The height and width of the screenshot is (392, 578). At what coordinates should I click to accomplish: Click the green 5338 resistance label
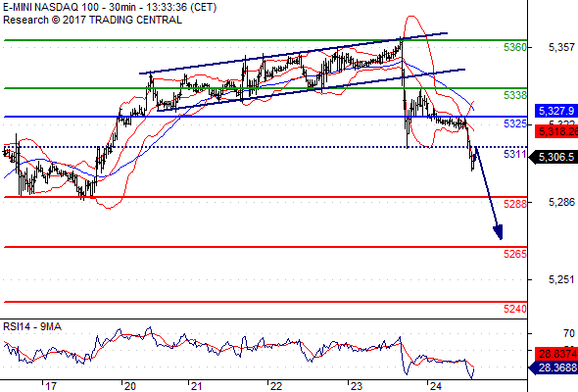coord(515,95)
